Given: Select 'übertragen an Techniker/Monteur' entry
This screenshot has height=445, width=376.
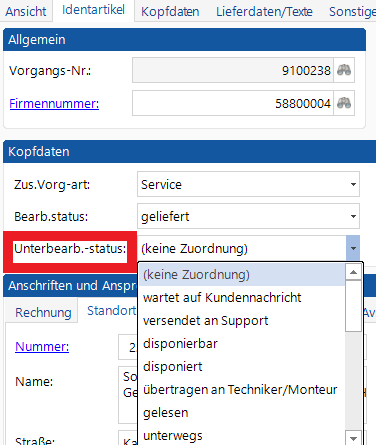Looking at the screenshot, I should pos(242,389).
